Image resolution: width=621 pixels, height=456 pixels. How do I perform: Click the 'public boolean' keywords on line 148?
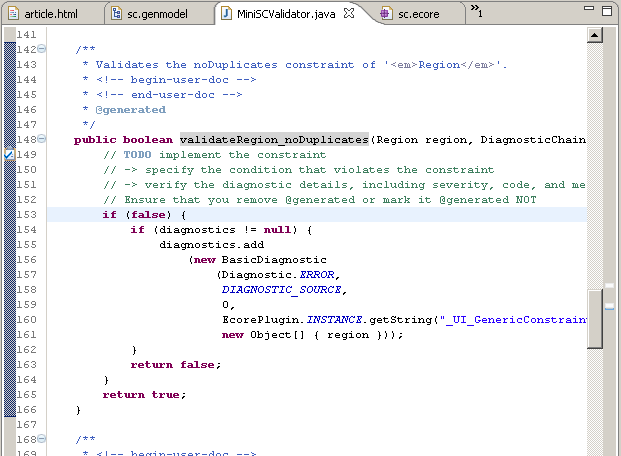tap(123, 139)
